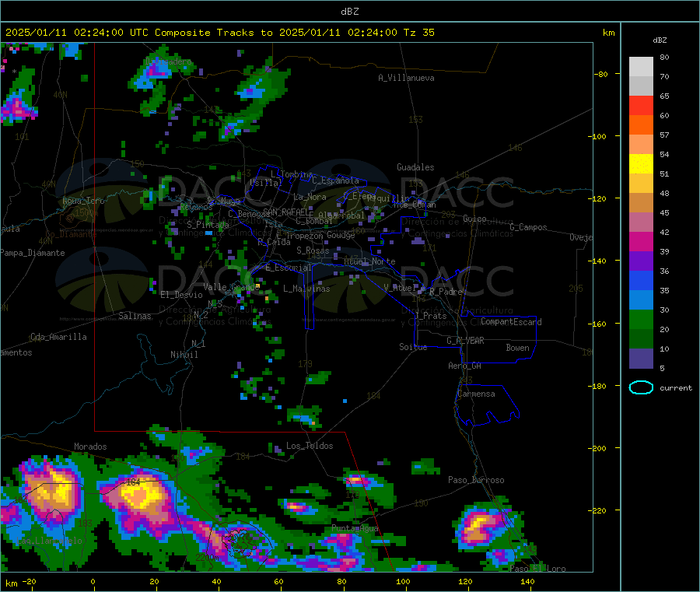Image resolution: width=700 pixels, height=592 pixels.
Task: Click the 35 dBZ blue legend swatch
Action: [641, 280]
